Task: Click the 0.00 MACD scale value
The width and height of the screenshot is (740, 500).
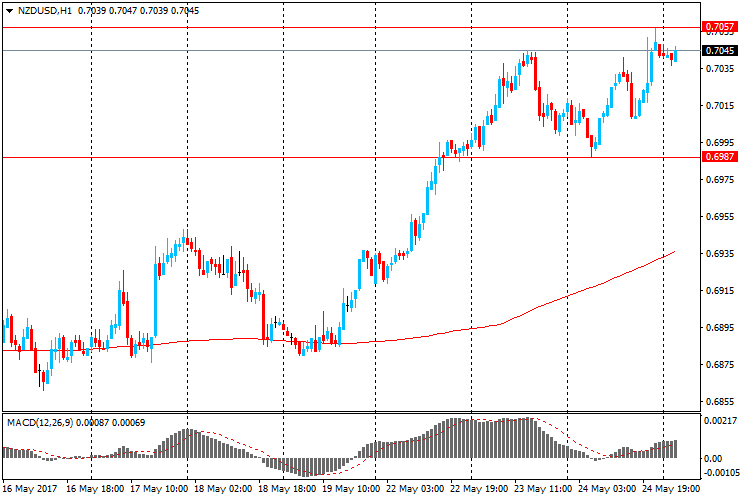Action: click(713, 459)
